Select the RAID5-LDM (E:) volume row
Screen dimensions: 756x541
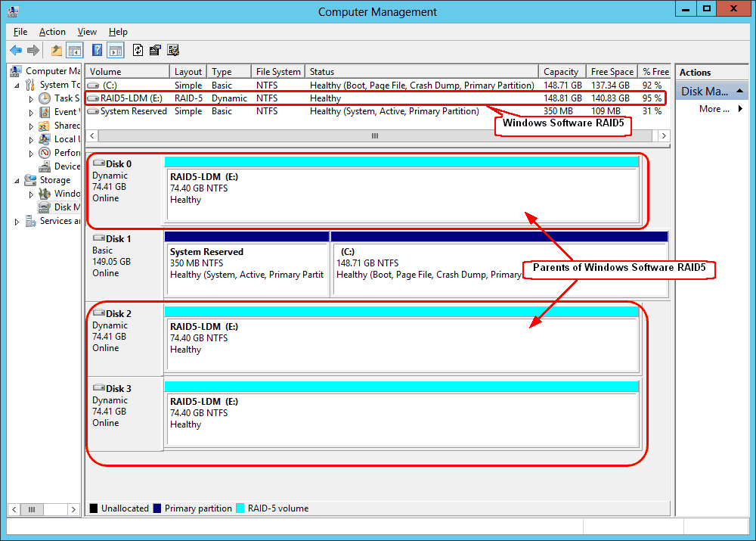[x=377, y=98]
